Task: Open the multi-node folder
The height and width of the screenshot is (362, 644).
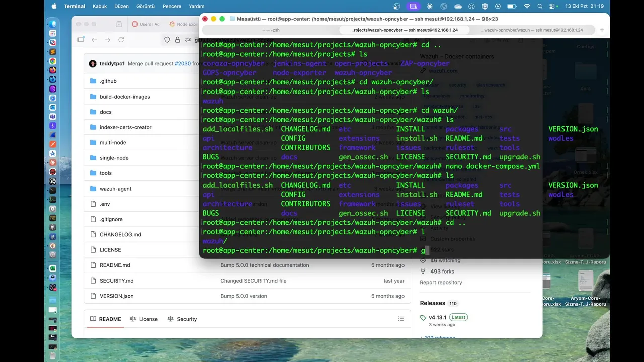Action: tap(113, 142)
